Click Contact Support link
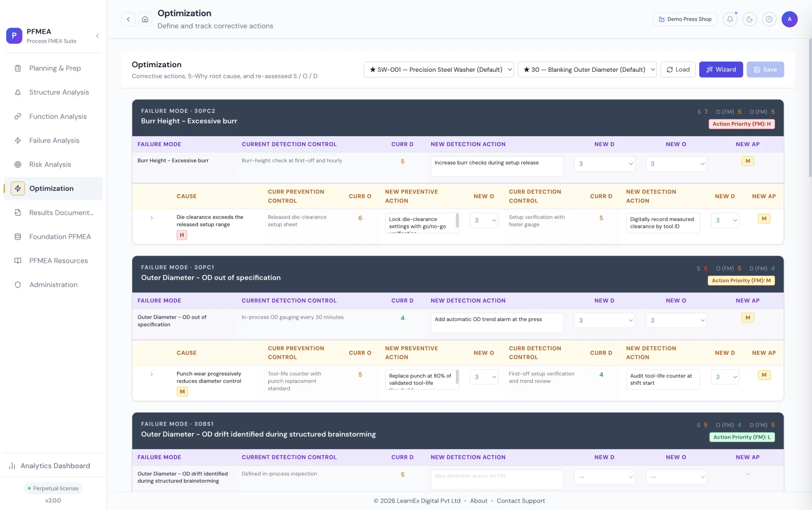Image resolution: width=812 pixels, height=510 pixels. 521,501
